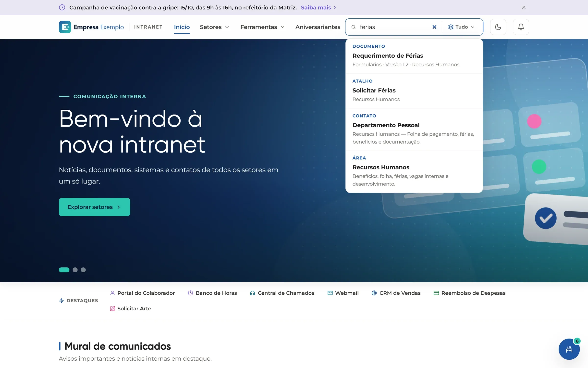Screen dimensions: 588x368
Task: Open the Webmail shortcut
Action: pyautogui.click(x=343, y=293)
